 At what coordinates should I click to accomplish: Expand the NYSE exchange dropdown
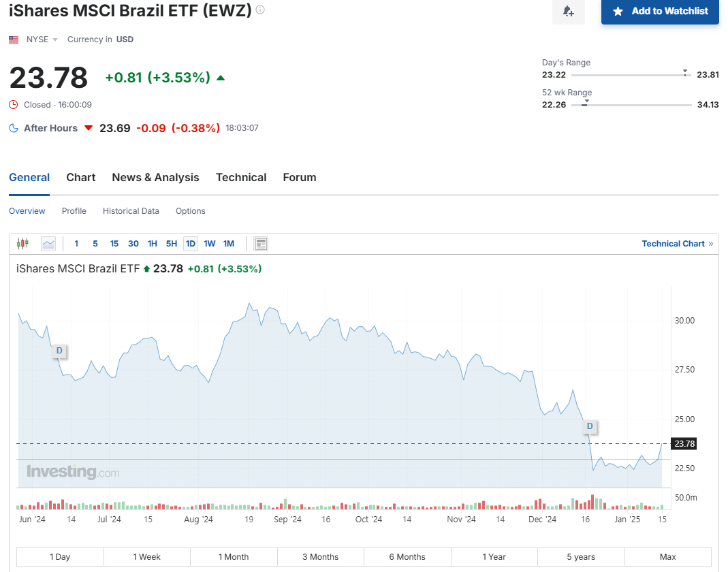[42, 39]
